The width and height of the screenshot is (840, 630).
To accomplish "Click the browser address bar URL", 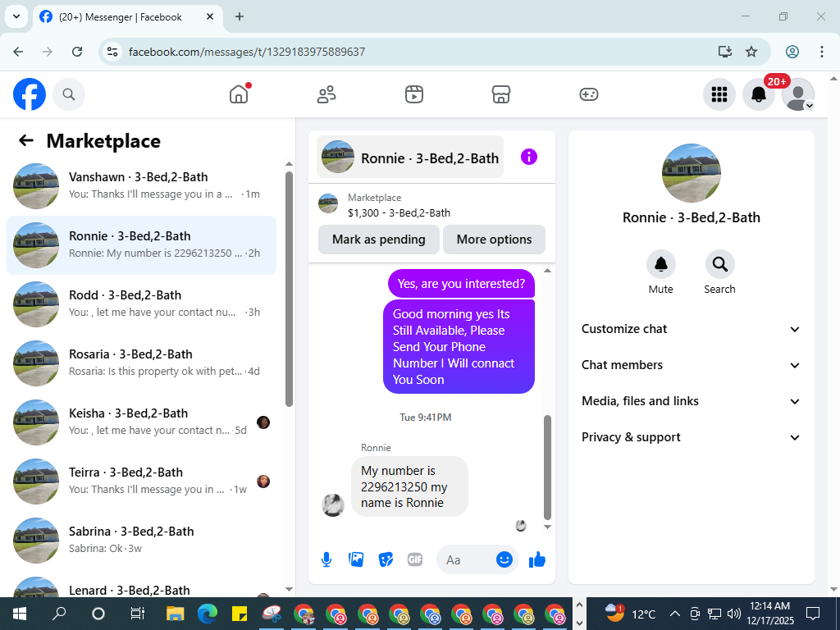I will click(246, 52).
